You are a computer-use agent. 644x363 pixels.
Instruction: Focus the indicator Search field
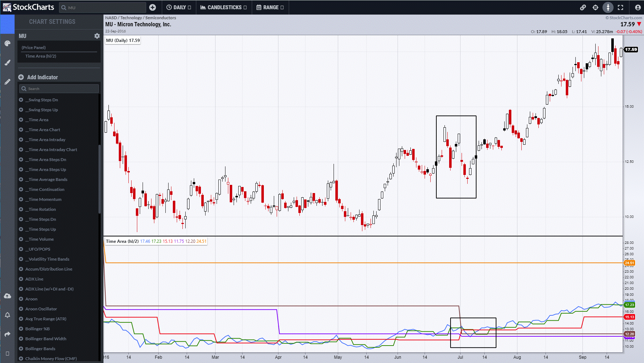59,89
